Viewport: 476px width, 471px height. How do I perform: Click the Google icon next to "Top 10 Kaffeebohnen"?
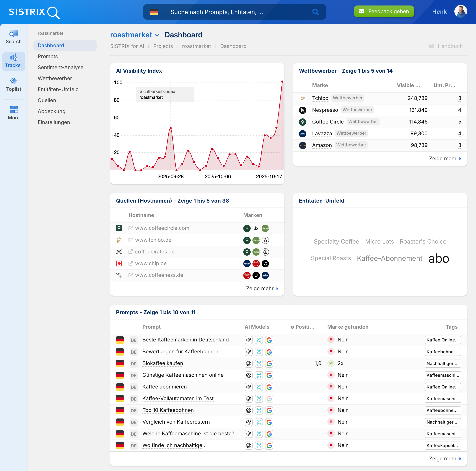click(x=269, y=410)
